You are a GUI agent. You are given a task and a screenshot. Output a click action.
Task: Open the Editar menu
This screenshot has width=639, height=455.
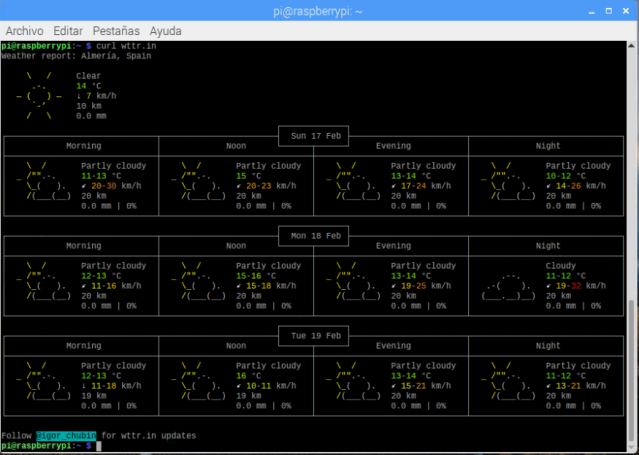pyautogui.click(x=68, y=31)
